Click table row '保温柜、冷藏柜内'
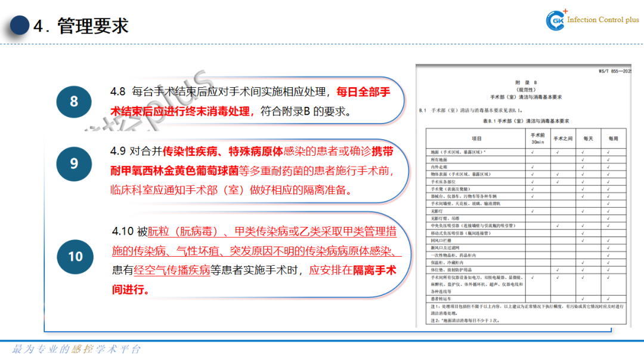Viewport: 644px width, 363px height. pyautogui.click(x=526, y=262)
